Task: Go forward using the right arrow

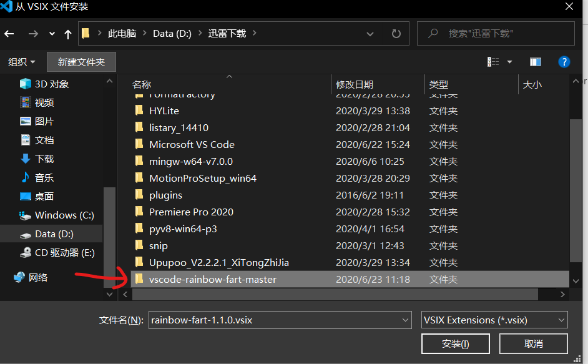Action: (x=33, y=34)
